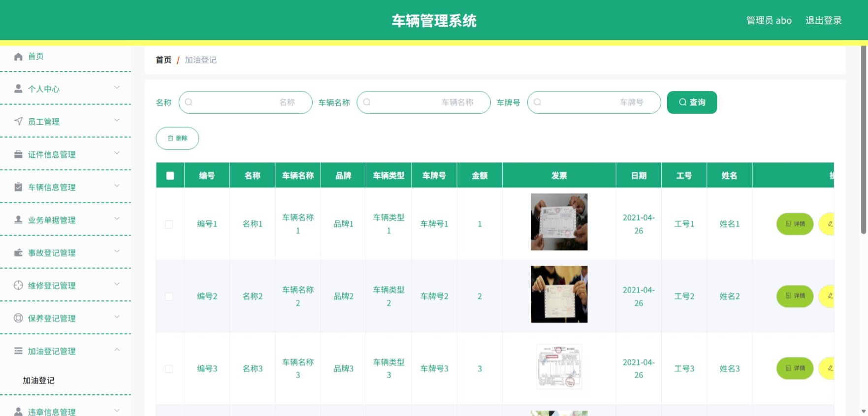Check the checkbox for row 编号3
The image size is (868, 416).
[169, 369]
